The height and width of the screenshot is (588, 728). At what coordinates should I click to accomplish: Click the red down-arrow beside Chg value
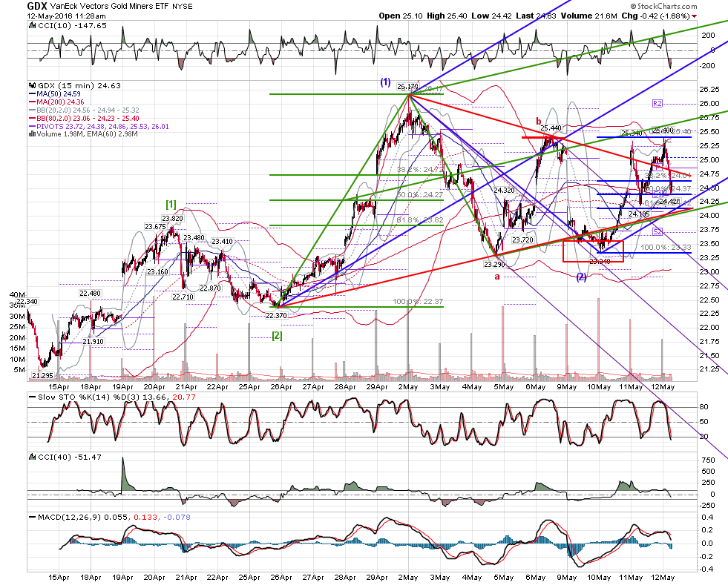pos(694,16)
